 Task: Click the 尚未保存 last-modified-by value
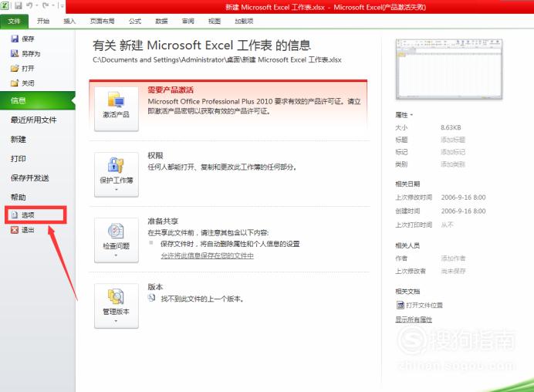pyautogui.click(x=453, y=271)
